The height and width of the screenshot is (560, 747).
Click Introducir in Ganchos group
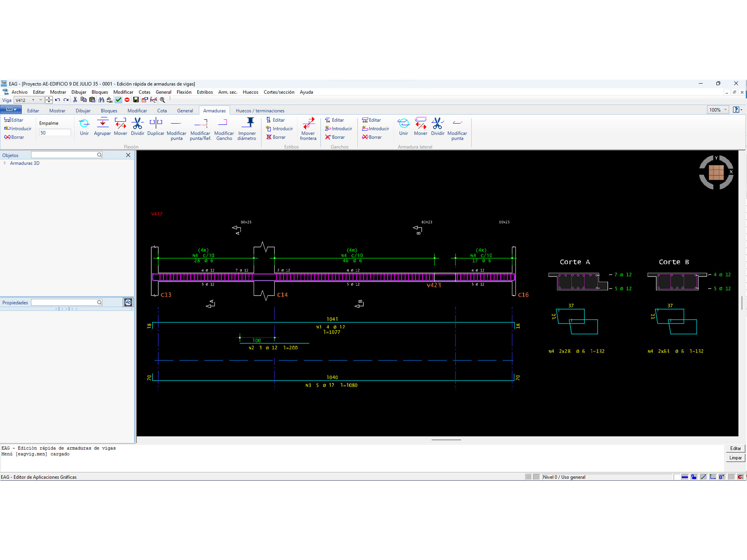[x=338, y=129]
